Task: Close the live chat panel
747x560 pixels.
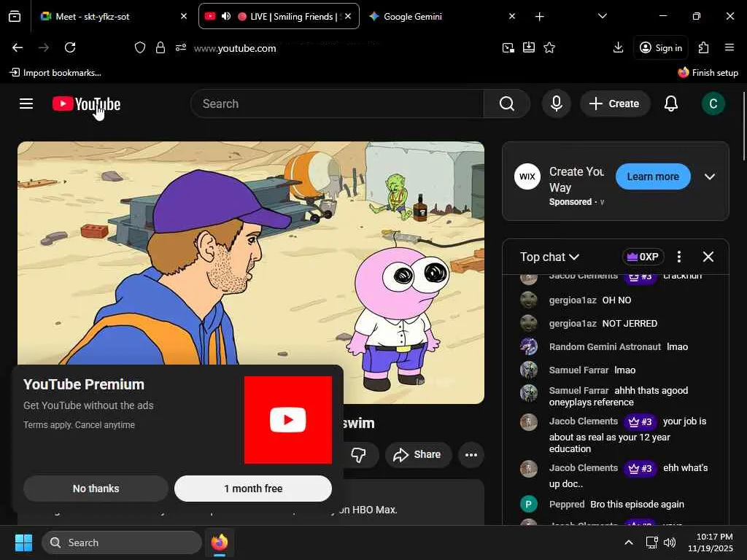Action: [x=708, y=257]
